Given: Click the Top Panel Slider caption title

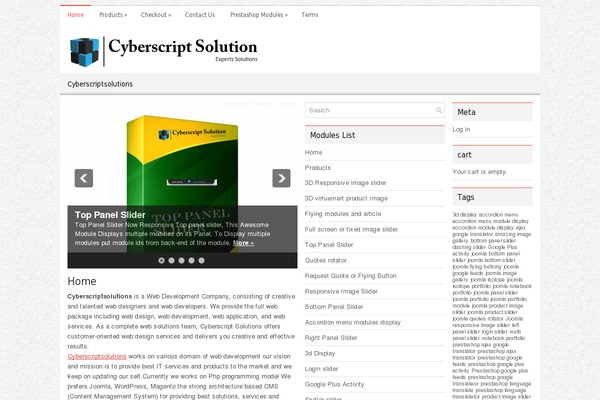Looking at the screenshot, I should point(110,215).
